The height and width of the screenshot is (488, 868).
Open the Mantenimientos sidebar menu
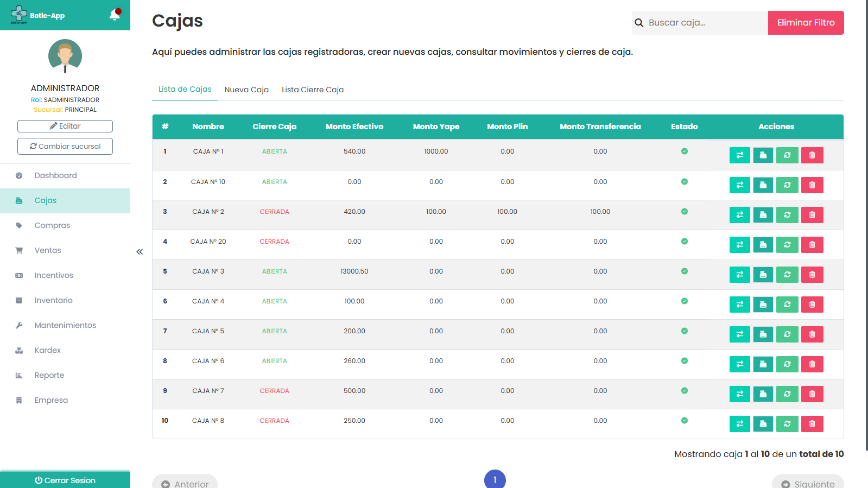click(x=65, y=325)
